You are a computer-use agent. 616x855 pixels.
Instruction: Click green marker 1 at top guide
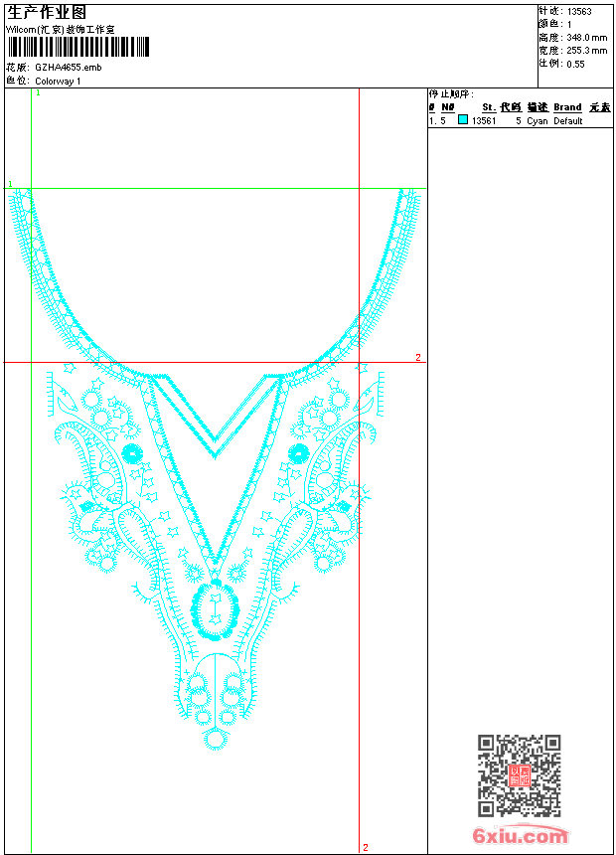[x=38, y=92]
